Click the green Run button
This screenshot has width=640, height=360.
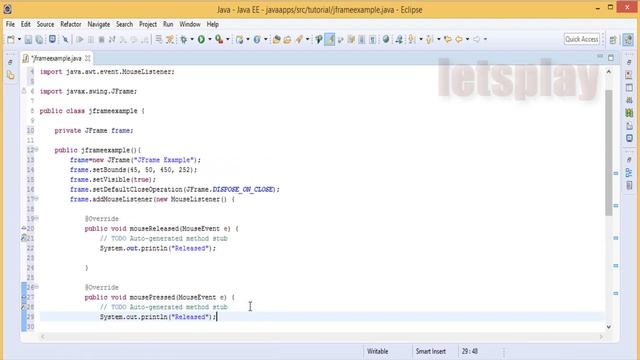[201, 40]
